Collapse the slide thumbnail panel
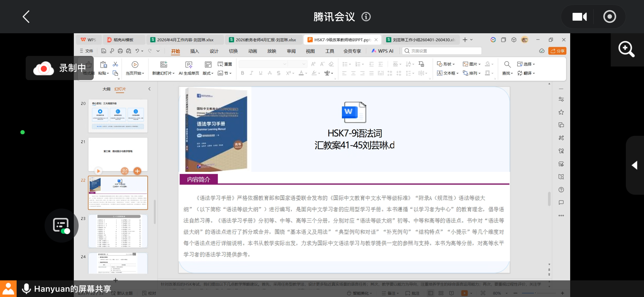 point(149,89)
